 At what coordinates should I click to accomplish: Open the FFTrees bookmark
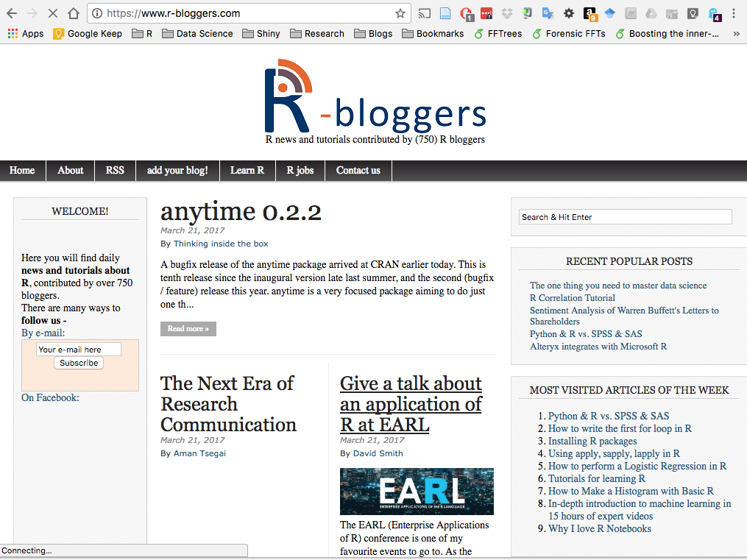click(498, 33)
